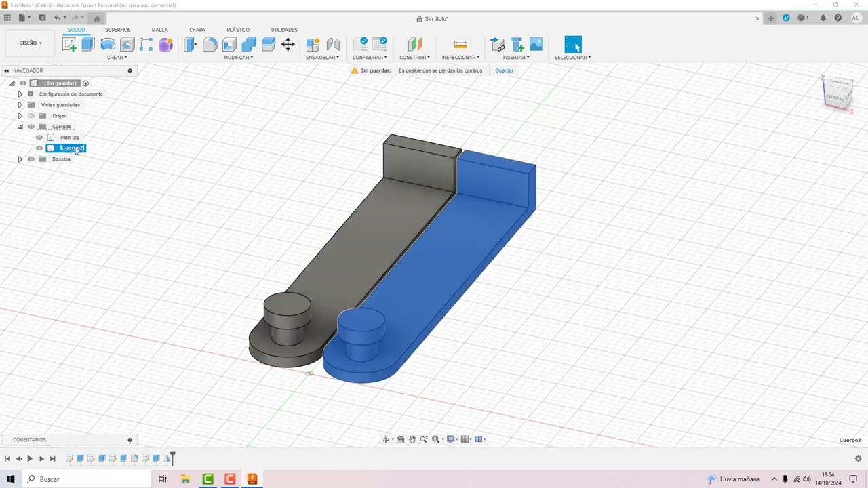The image size is (868, 488).
Task: Select the Press Pull tool
Action: (191, 45)
